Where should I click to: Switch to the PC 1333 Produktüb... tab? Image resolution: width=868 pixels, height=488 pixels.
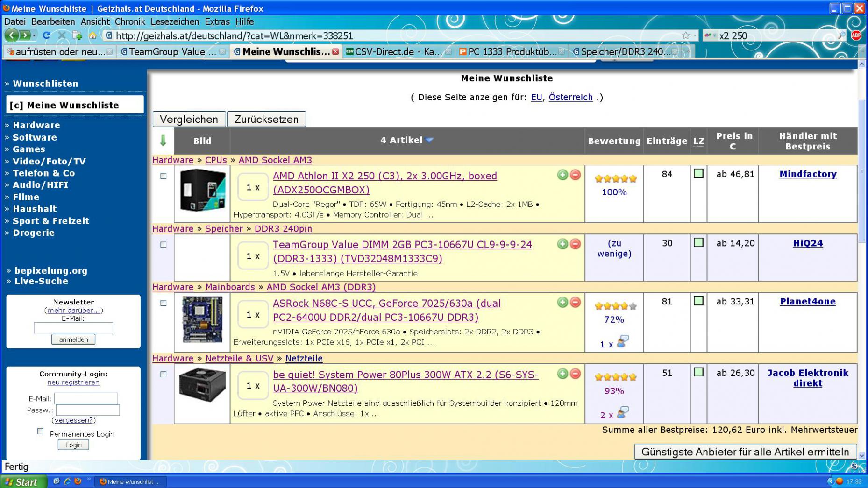(512, 52)
